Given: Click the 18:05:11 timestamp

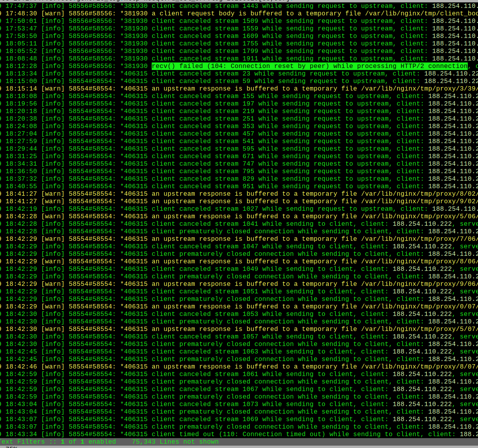Looking at the screenshot, I should click(21, 43).
